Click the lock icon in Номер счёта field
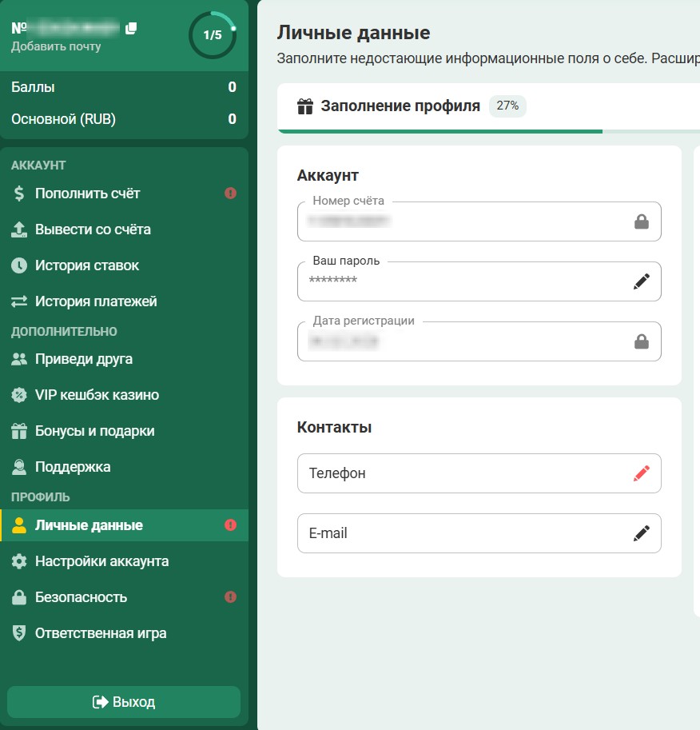The width and height of the screenshot is (700, 730). tap(642, 222)
